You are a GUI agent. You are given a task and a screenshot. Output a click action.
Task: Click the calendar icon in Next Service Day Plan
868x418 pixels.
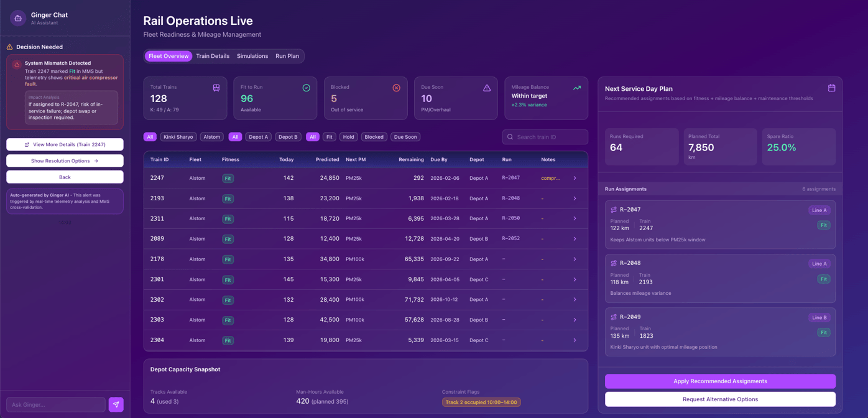pos(831,88)
